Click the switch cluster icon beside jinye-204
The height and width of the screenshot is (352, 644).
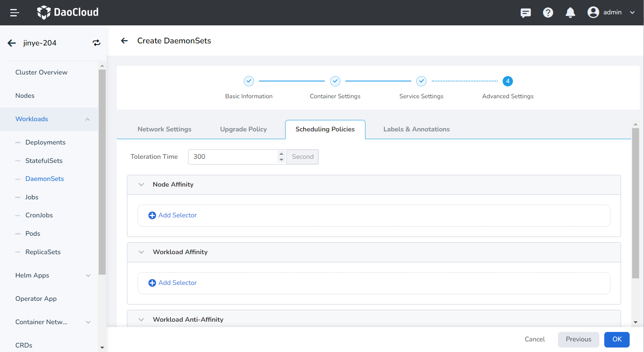pos(96,43)
